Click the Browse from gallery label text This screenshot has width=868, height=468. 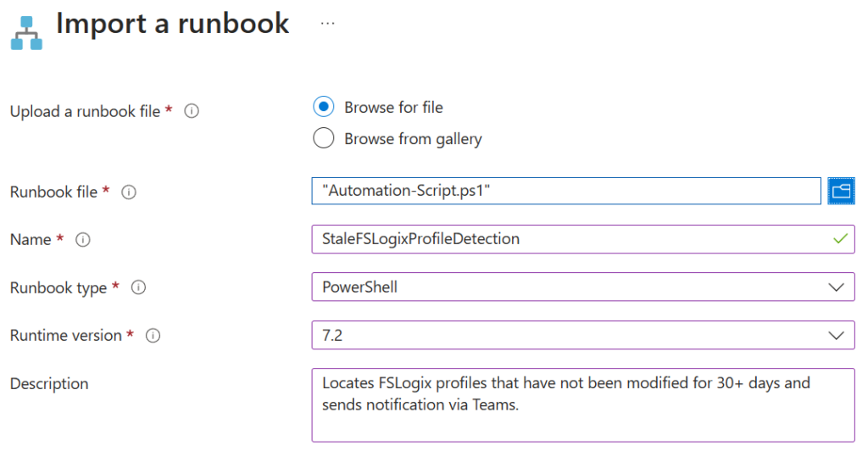point(413,138)
